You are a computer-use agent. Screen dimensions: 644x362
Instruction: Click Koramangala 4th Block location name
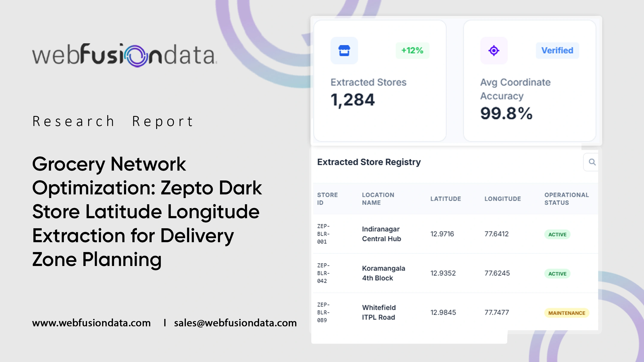pos(384,273)
